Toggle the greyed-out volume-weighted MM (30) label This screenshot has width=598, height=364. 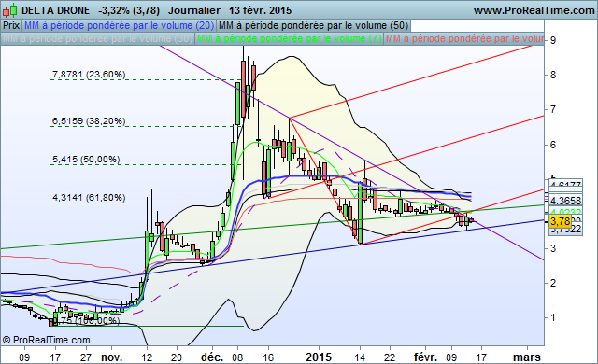point(97,39)
